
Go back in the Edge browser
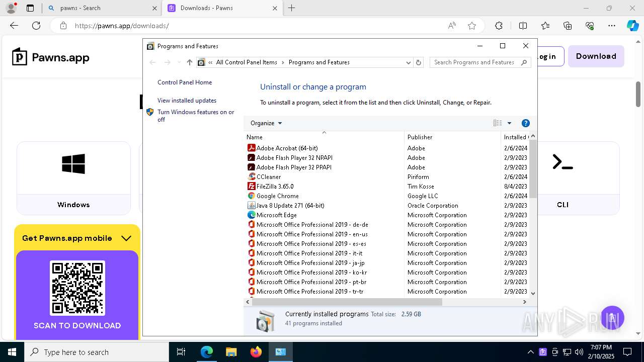[14, 26]
